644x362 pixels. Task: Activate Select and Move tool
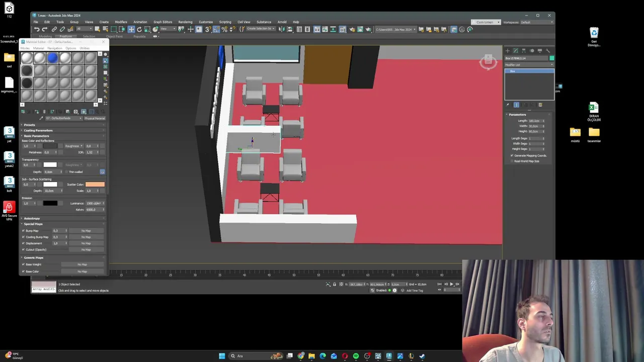(x=131, y=29)
